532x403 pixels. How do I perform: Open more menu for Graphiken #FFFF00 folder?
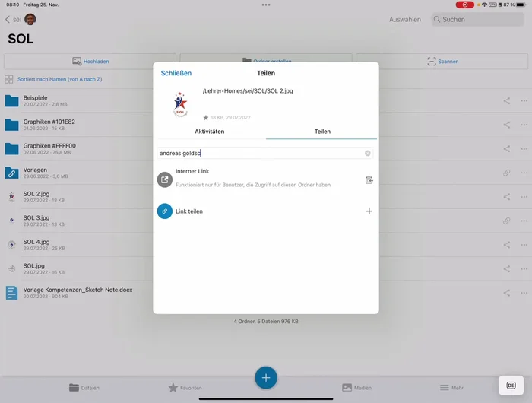click(x=524, y=149)
